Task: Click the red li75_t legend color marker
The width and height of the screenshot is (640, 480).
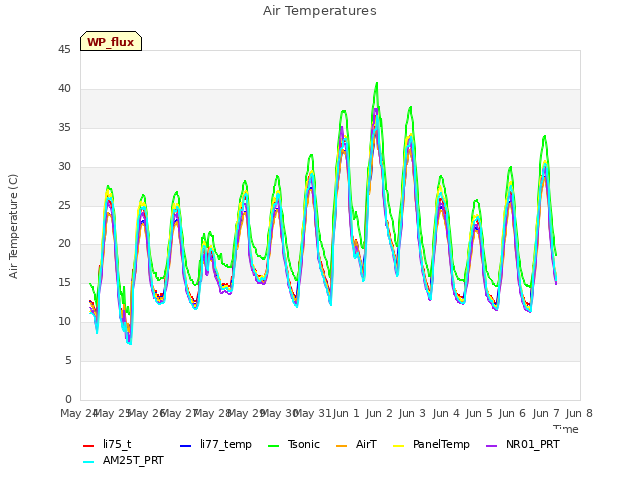Action: [x=89, y=446]
